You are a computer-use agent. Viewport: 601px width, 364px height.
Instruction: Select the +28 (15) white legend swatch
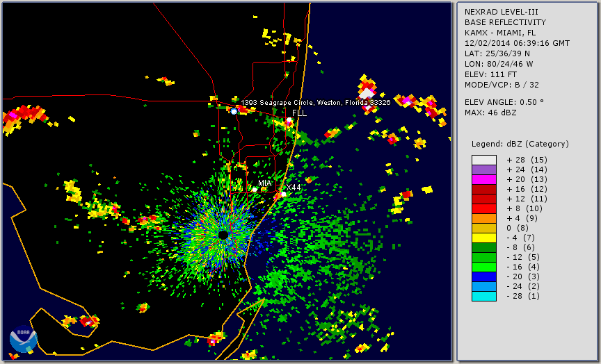tap(484, 160)
